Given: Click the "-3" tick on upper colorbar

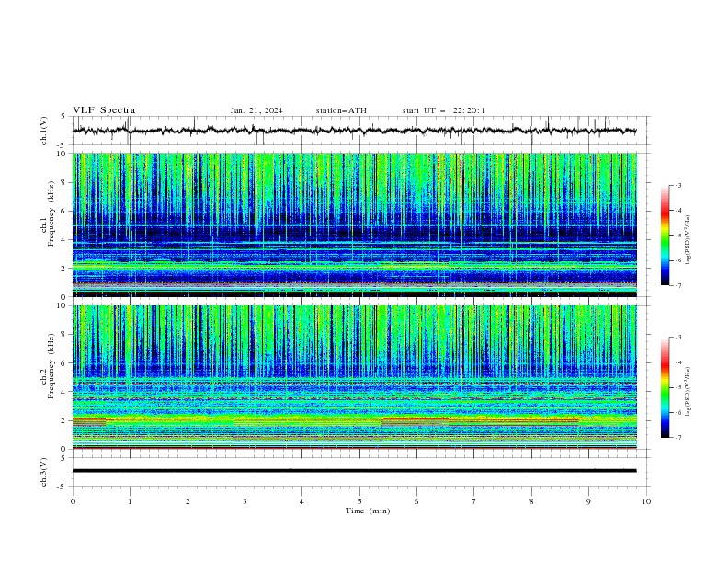Looking at the screenshot, I should tap(678, 185).
